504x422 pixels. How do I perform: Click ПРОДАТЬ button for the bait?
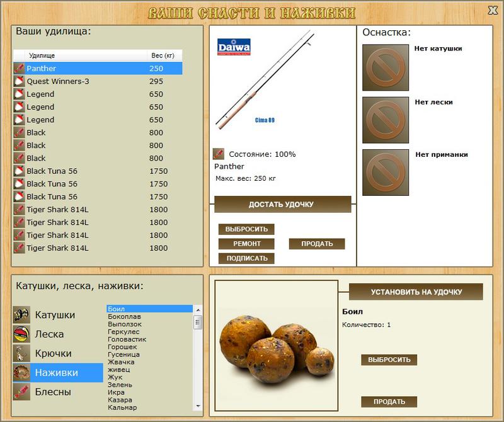[389, 402]
